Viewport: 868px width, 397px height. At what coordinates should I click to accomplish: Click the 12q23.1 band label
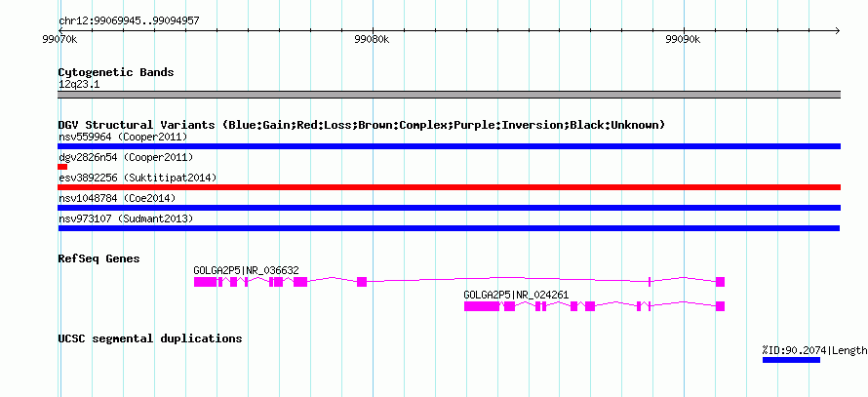tap(79, 85)
